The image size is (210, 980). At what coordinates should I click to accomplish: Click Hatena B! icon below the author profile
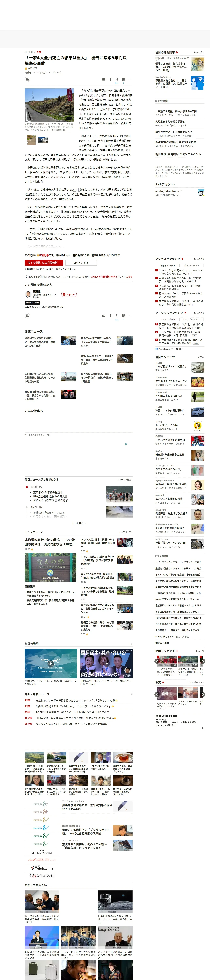tap(123, 316)
